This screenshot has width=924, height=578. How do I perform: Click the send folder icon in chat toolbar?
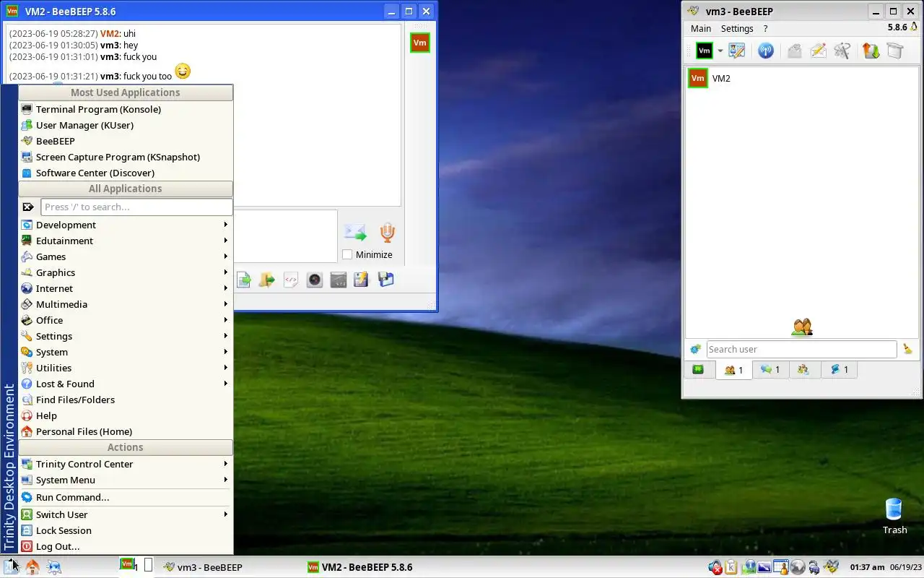[x=267, y=280]
